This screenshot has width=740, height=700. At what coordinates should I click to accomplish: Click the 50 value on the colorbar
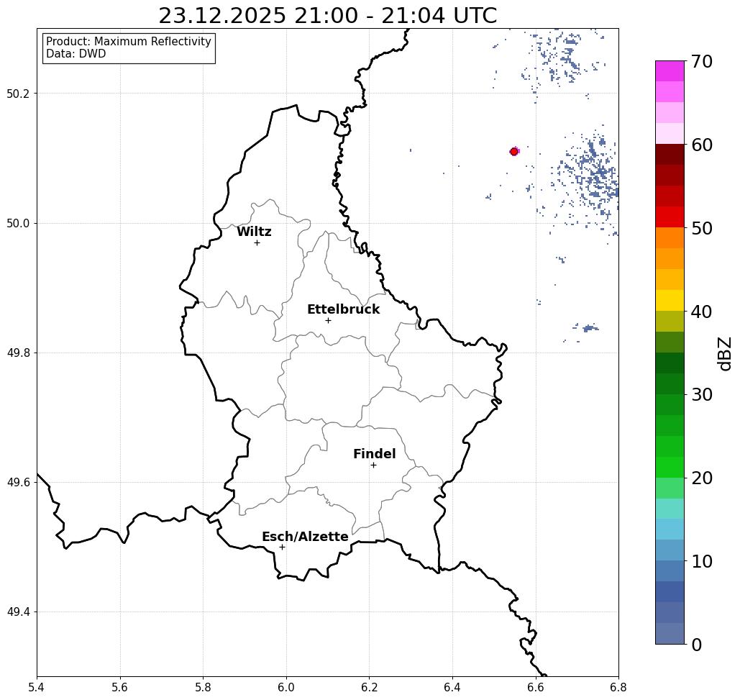click(702, 228)
